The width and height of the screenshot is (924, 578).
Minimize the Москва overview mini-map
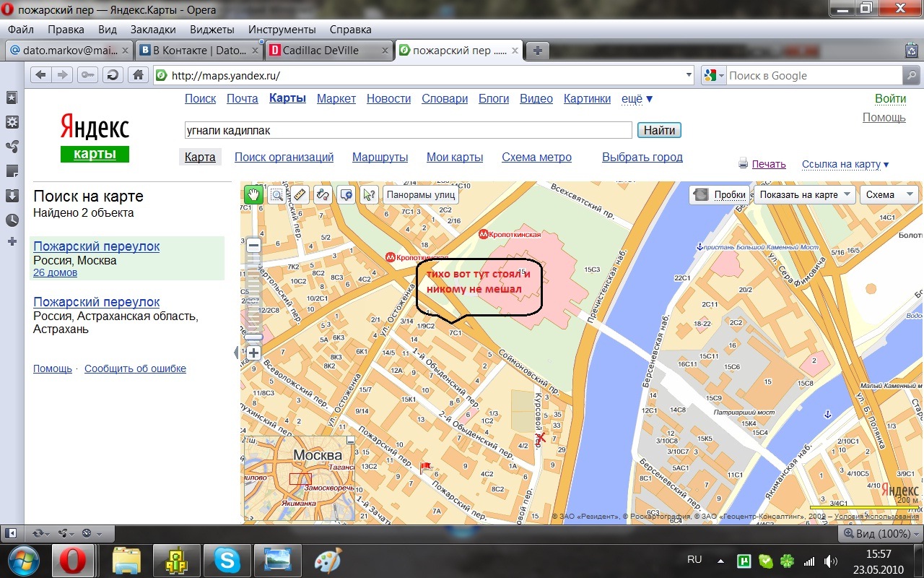pos(351,440)
